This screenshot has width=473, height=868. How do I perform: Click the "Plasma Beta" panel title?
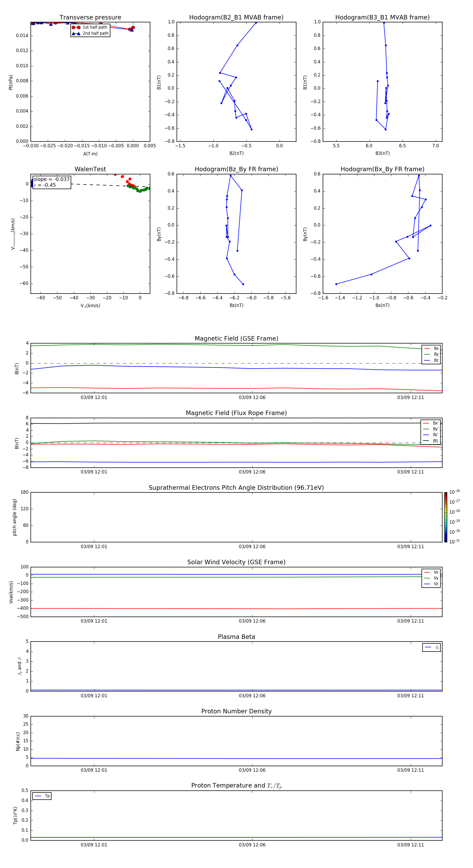[x=236, y=637]
